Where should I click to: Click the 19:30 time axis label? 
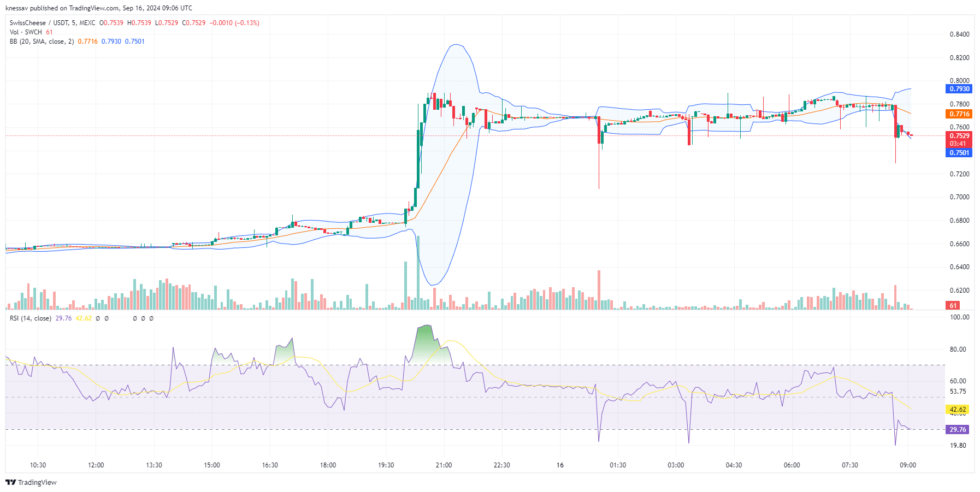(x=386, y=465)
